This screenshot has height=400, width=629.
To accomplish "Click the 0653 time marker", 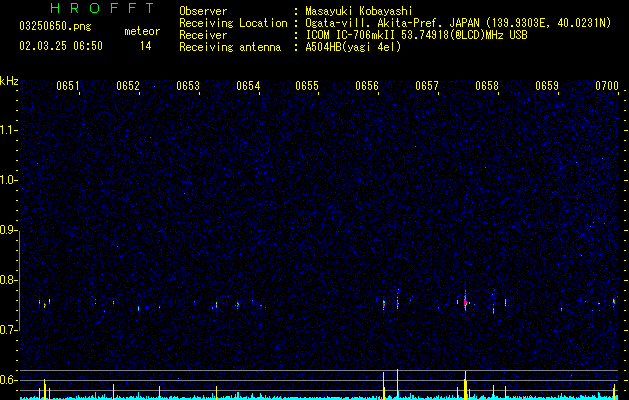I will point(188,86).
